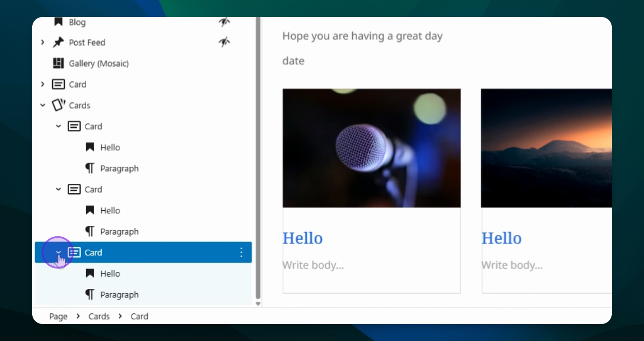Click the pilcrow icon of Paragraph under the highlighted Card

tap(90, 295)
